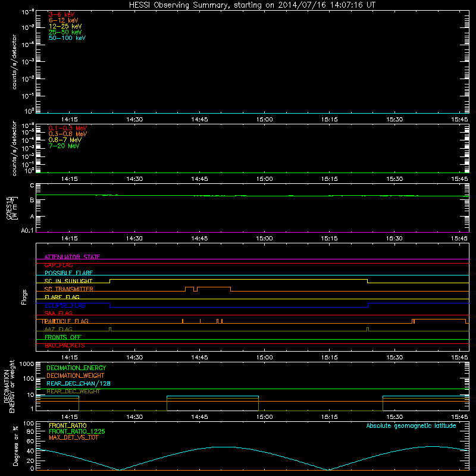Select the POSSIBLE_FLARE label
476x476 pixels.
(68, 273)
